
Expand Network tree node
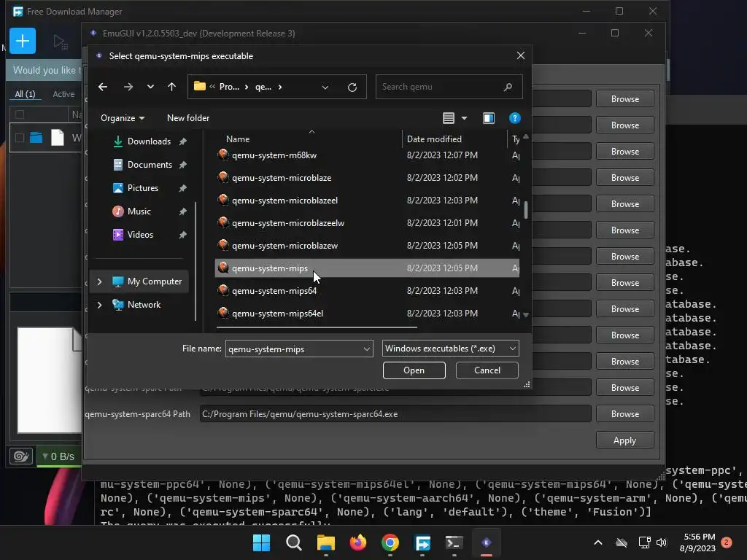click(x=99, y=305)
